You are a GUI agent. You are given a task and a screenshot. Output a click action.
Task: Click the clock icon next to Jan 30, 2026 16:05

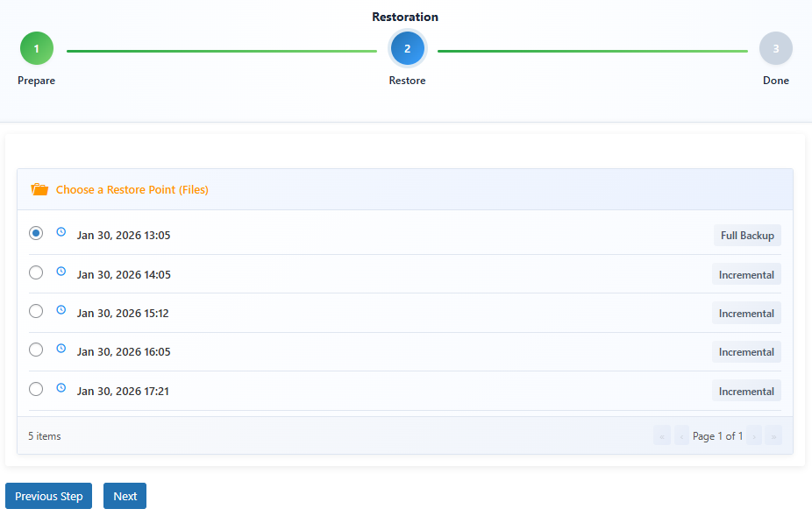coord(61,348)
